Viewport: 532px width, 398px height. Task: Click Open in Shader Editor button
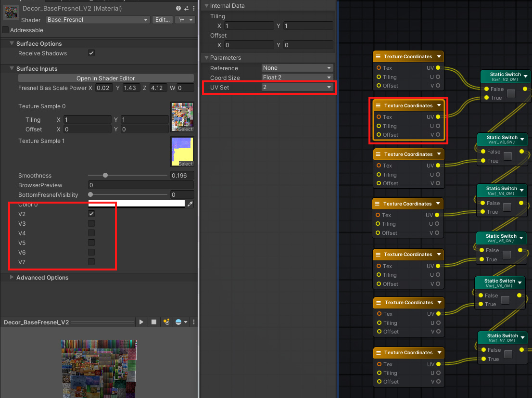[x=106, y=78]
